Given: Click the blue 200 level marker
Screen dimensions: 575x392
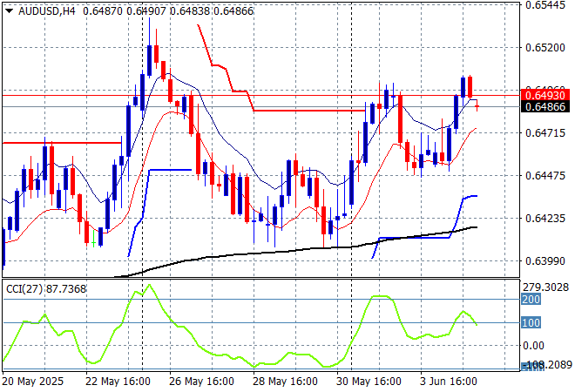Looking at the screenshot, I should tap(532, 300).
